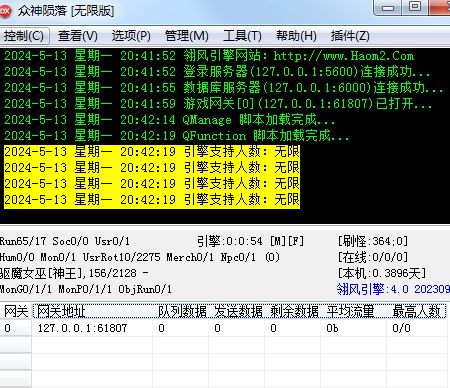
Task: Click the [在线:0/0/0] status text
Action: click(373, 257)
